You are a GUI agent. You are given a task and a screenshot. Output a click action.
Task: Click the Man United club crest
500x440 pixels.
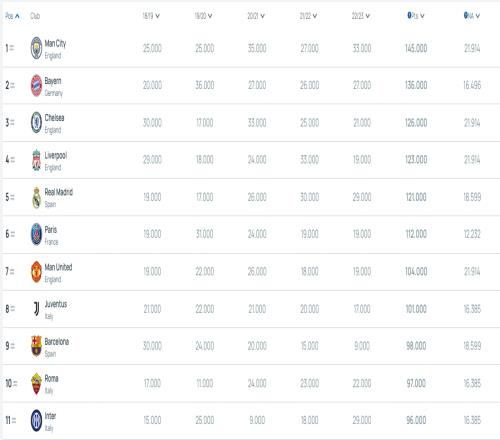click(36, 272)
